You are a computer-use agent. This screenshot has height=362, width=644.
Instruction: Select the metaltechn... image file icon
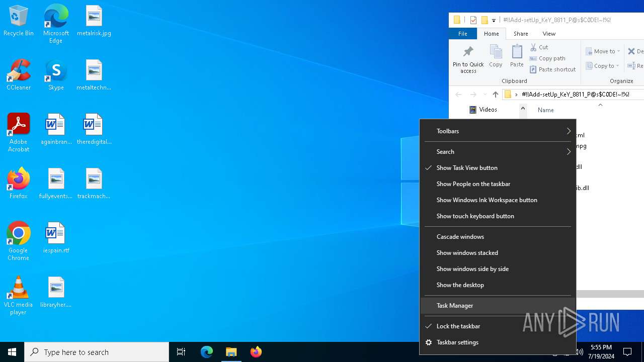[x=94, y=75]
